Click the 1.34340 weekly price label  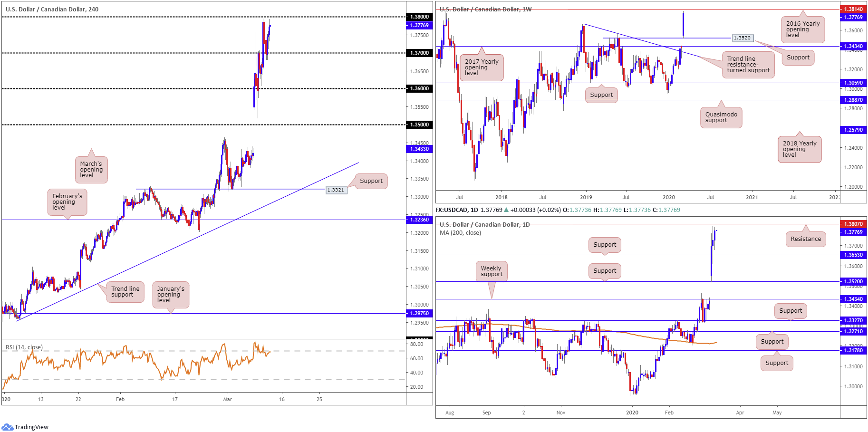[x=853, y=46]
